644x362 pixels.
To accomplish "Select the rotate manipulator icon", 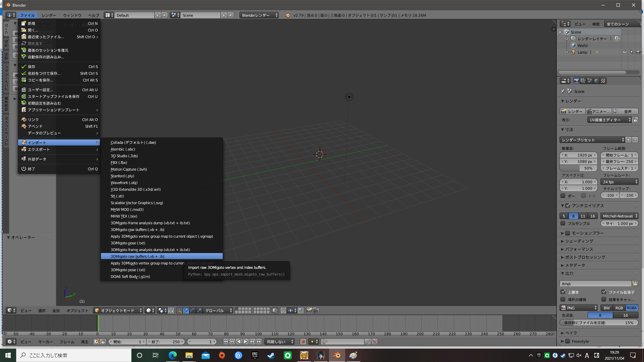I will click(193, 310).
